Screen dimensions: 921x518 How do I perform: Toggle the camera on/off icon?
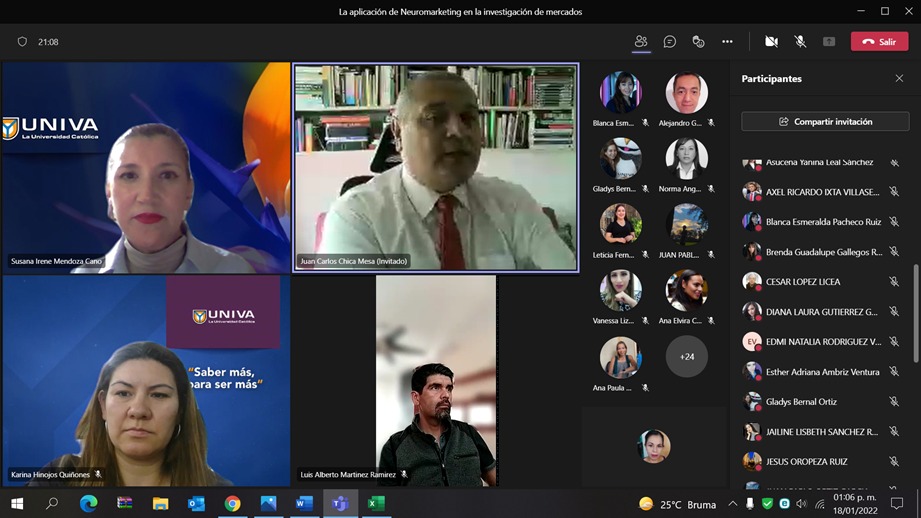pos(771,42)
